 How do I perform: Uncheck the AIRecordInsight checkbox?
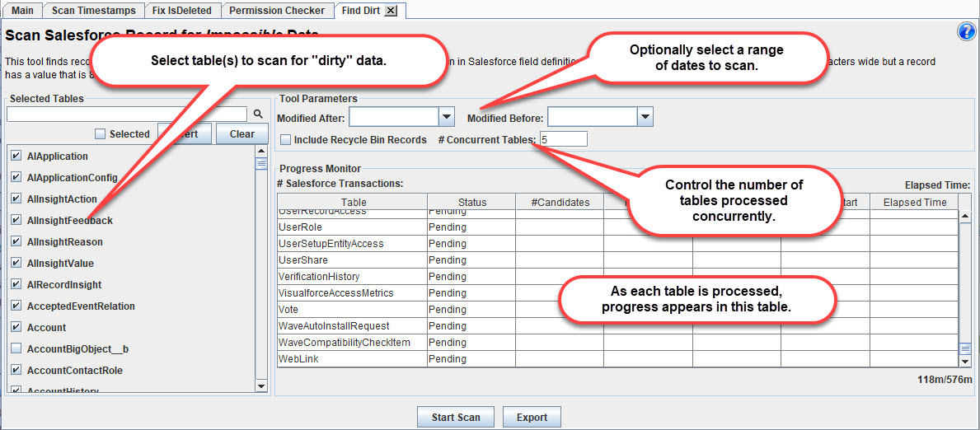16,284
